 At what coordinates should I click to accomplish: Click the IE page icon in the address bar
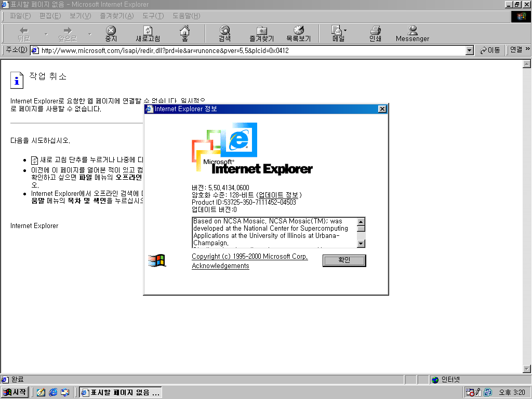click(35, 50)
